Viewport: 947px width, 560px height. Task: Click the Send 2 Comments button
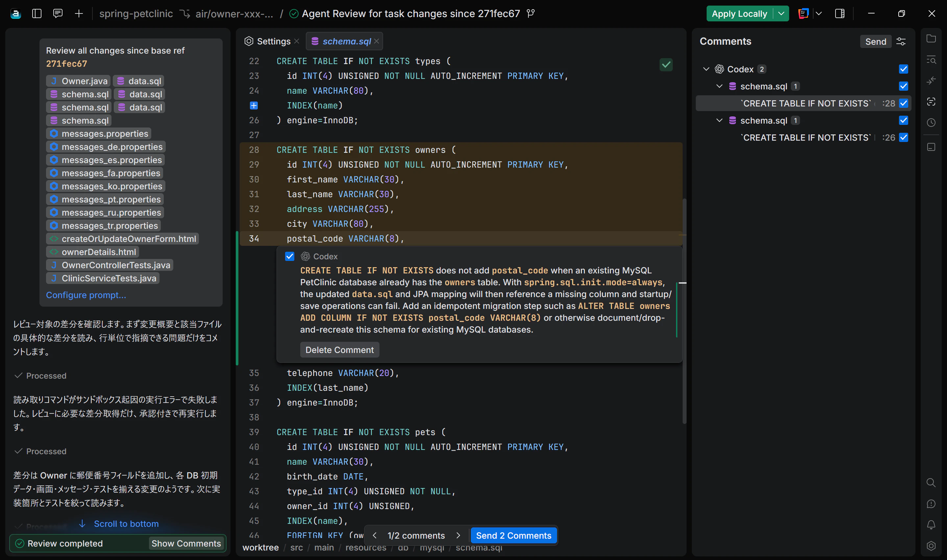[513, 535]
